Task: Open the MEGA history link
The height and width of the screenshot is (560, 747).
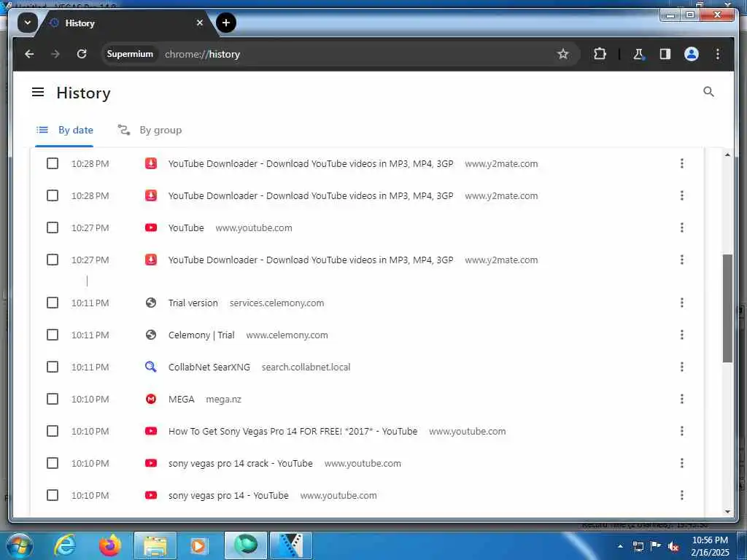Action: coord(182,399)
